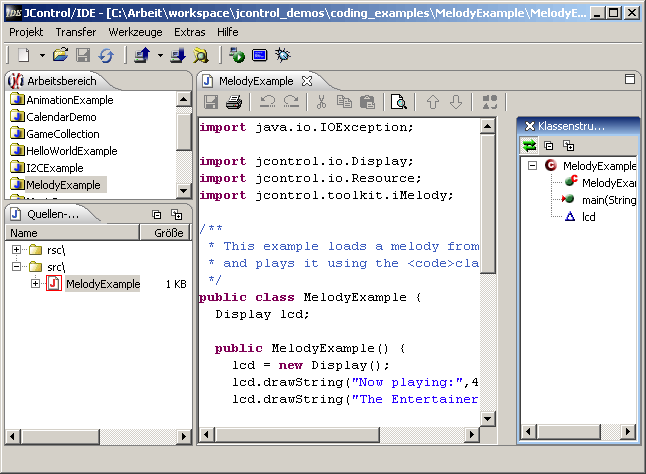The width and height of the screenshot is (646, 474).
Task: Open dropdown arrow next to new file icon
Action: pos(39,55)
